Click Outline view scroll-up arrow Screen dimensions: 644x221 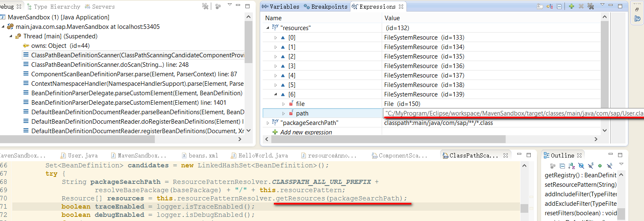[621, 176]
